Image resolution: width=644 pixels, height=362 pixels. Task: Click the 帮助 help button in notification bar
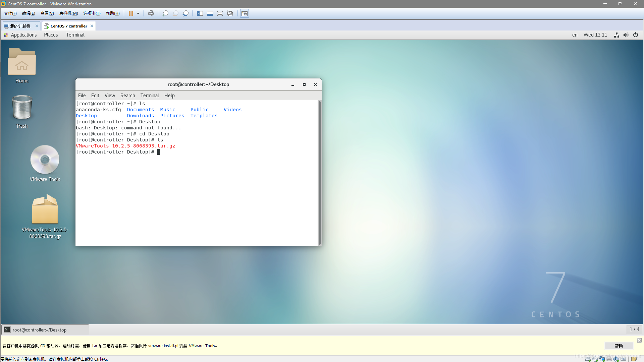click(x=619, y=346)
